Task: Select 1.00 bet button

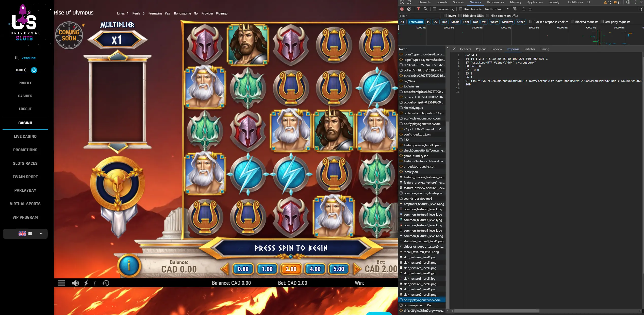Action: pyautogui.click(x=267, y=269)
